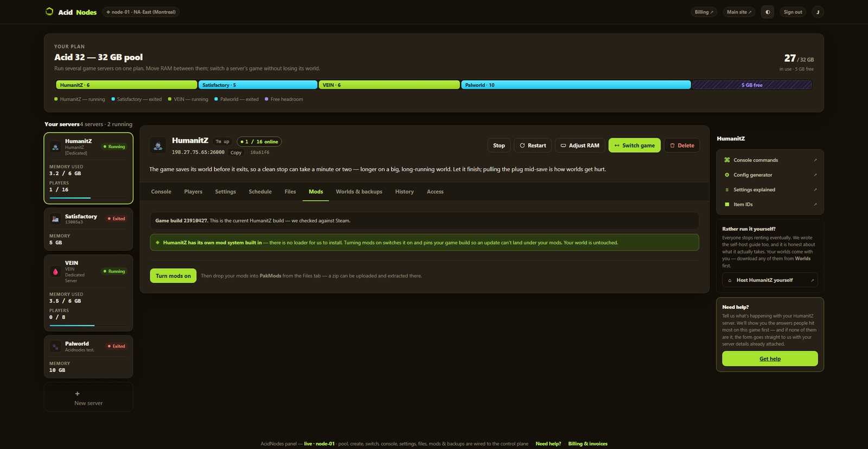The height and width of the screenshot is (449, 868).
Task: Open Console commands external arrow
Action: 815,160
